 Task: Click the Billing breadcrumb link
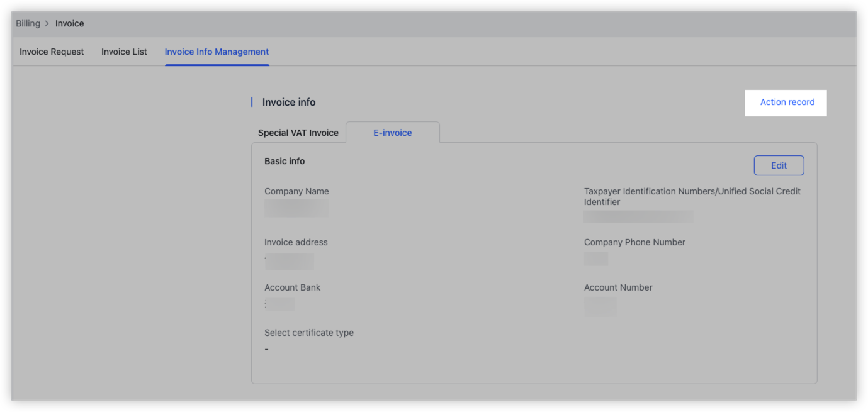[28, 23]
